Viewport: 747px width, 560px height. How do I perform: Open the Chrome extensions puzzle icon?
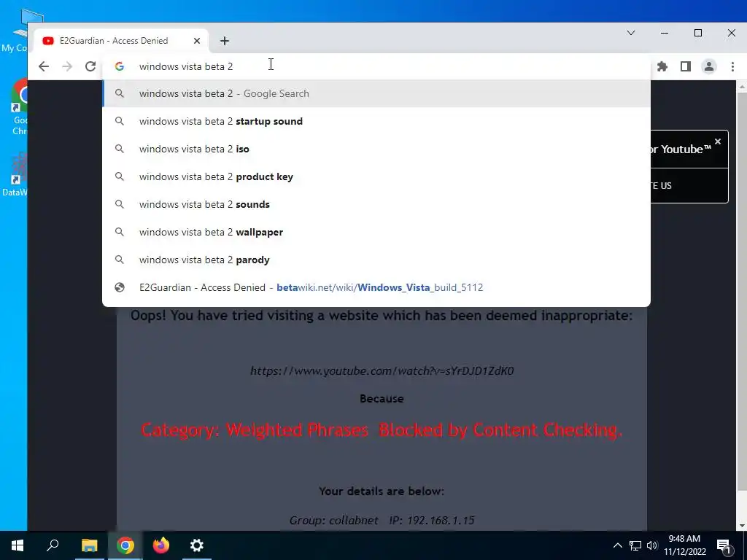662,66
